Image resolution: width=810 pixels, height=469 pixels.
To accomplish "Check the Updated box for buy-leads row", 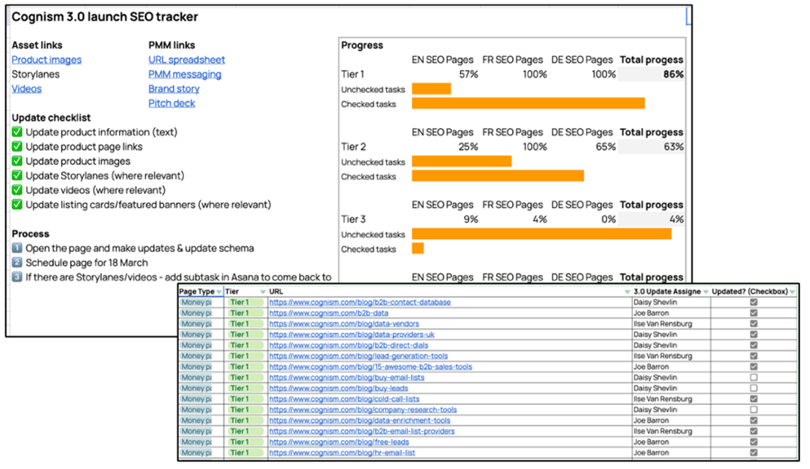I will click(754, 388).
